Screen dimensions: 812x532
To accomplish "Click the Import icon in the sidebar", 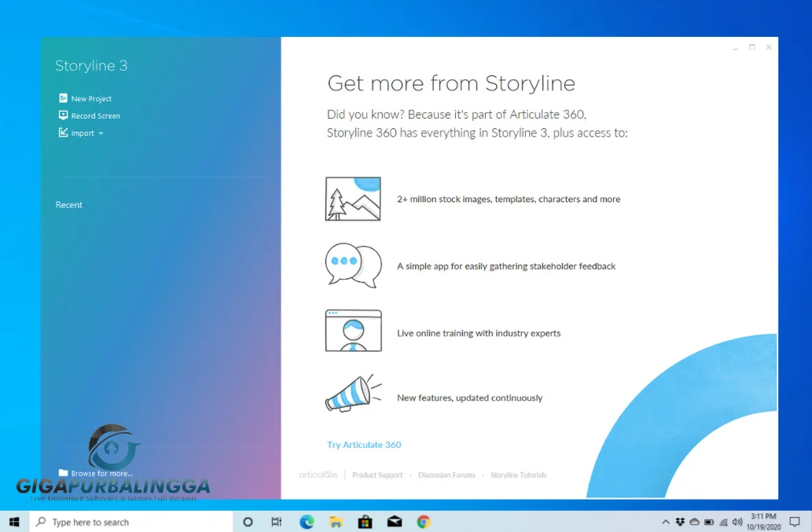I will 64,133.
